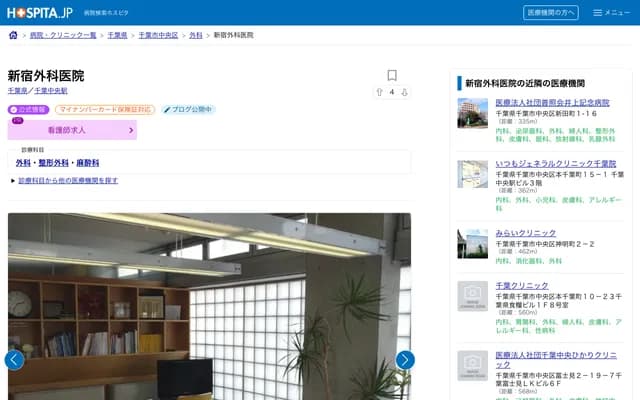Image resolution: width=640 pixels, height=400 pixels.
Task: Click the 公式情報 badge
Action: click(28, 110)
